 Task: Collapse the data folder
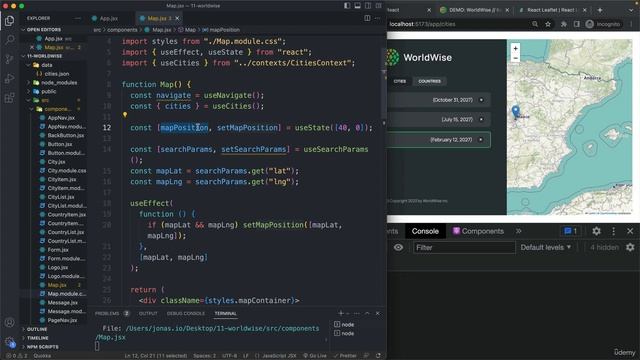pyautogui.click(x=46, y=65)
